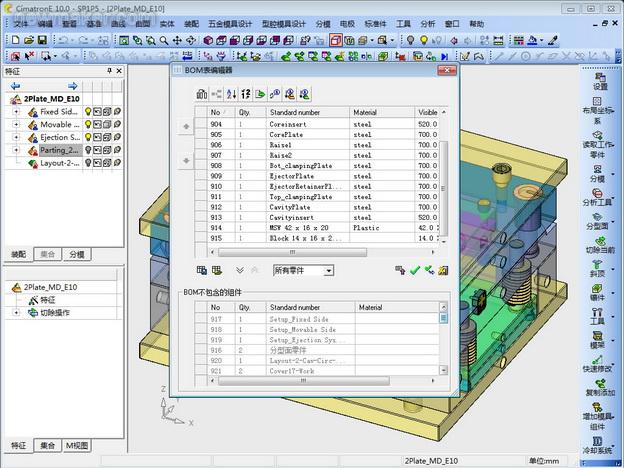Open the 分模 dropdown arrow in right sidebar

click(613, 174)
